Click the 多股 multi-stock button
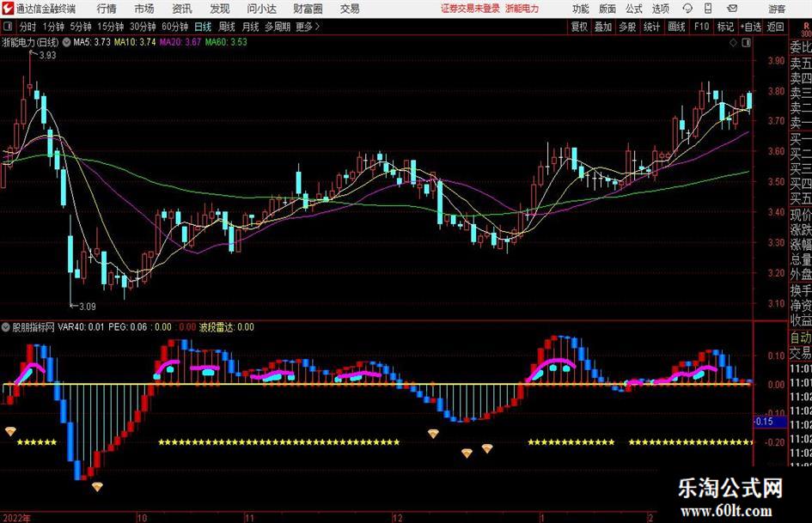Screen dimensions: 812x523 point(627,27)
